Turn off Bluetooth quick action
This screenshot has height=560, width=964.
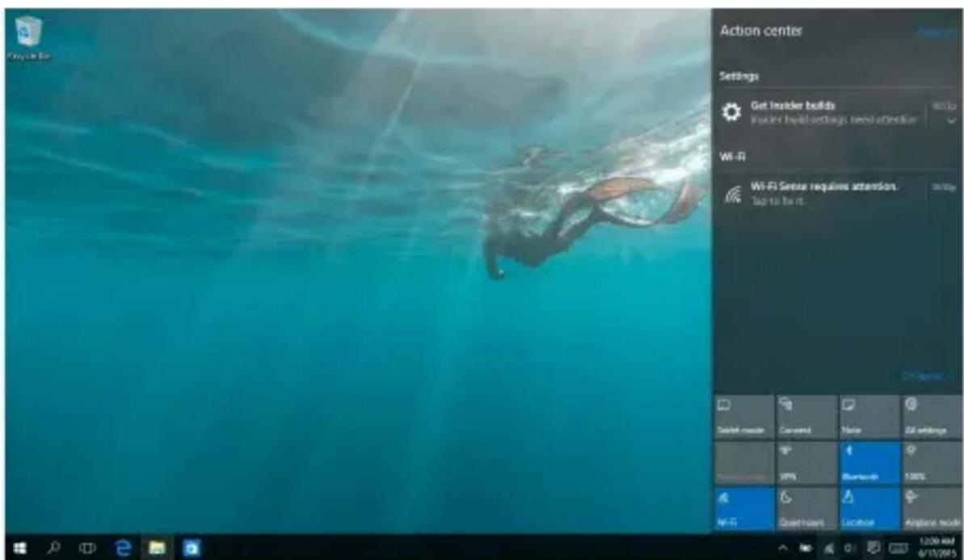point(869,463)
